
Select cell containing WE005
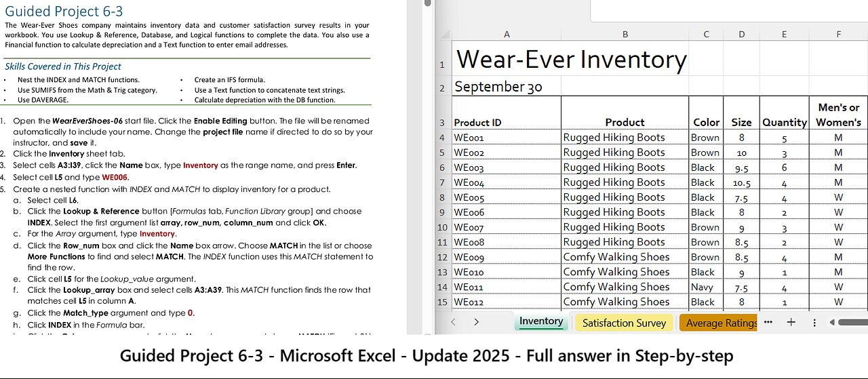pos(507,197)
